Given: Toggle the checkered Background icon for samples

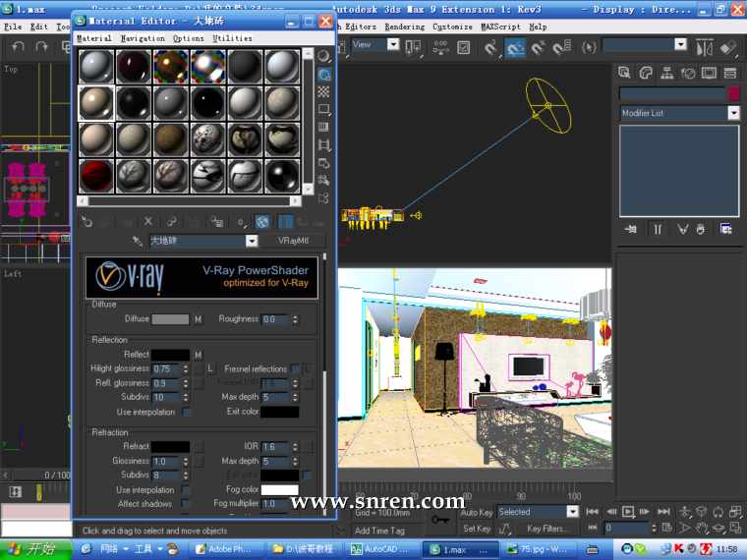Looking at the screenshot, I should coord(323,91).
